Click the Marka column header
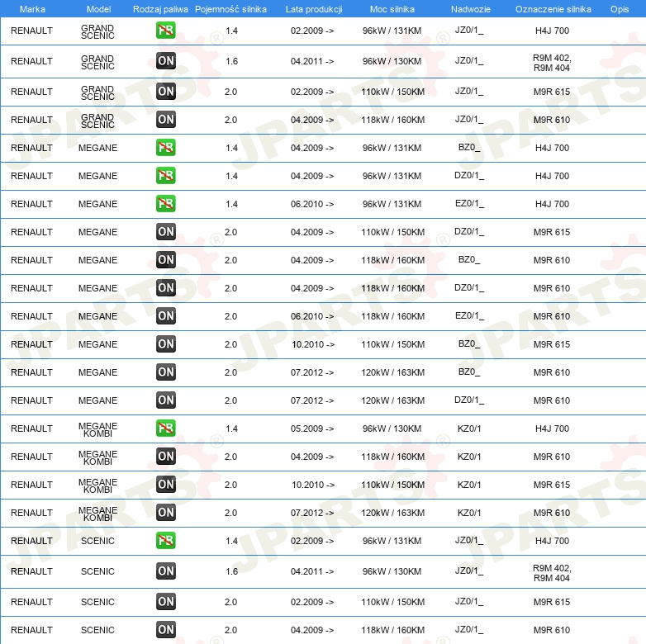 tap(31, 8)
